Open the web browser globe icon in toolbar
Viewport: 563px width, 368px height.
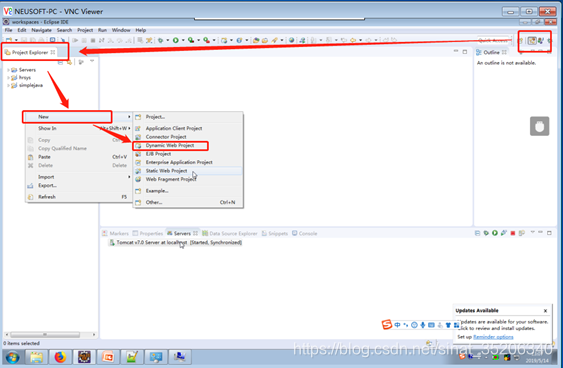click(x=292, y=40)
